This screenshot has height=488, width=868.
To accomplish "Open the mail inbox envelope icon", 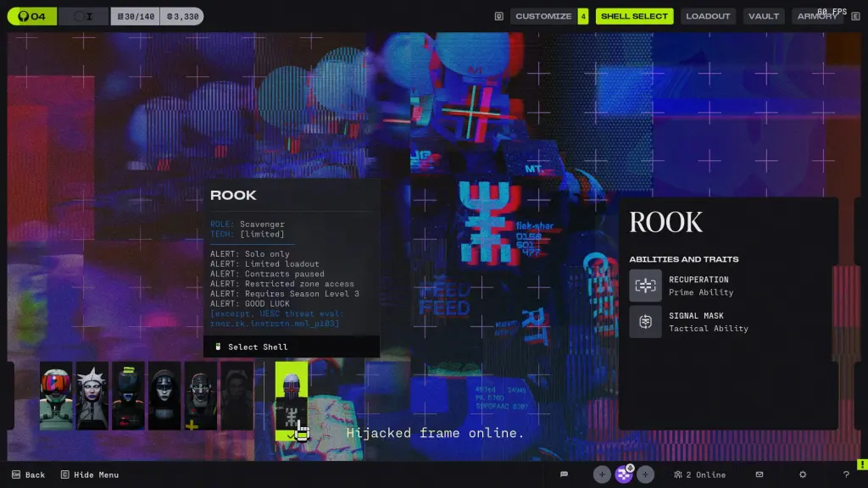I will point(759,474).
